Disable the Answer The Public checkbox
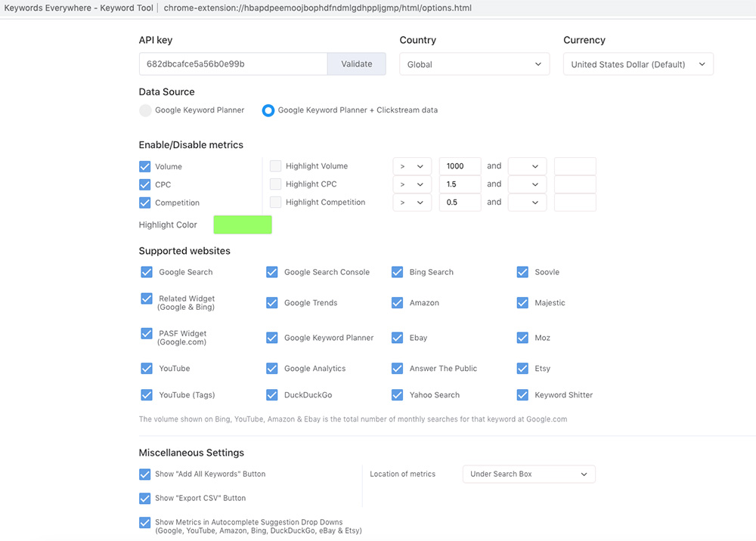This screenshot has height=541, width=756. click(397, 368)
